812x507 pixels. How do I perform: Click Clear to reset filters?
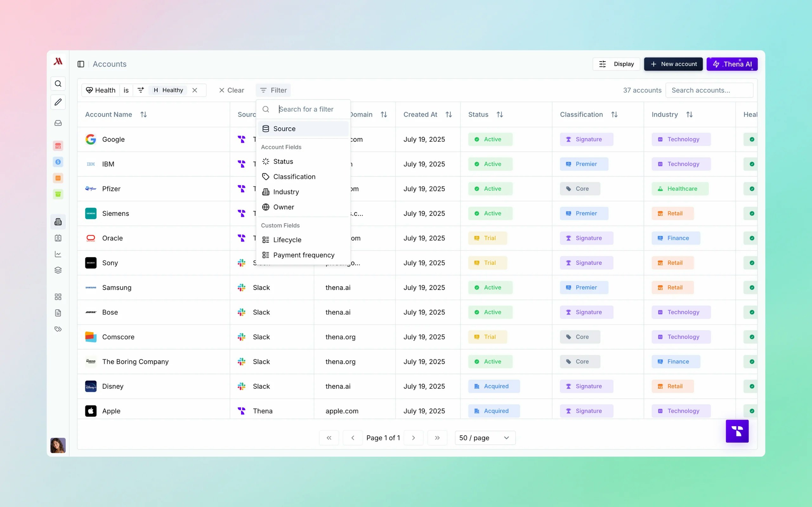click(x=232, y=90)
